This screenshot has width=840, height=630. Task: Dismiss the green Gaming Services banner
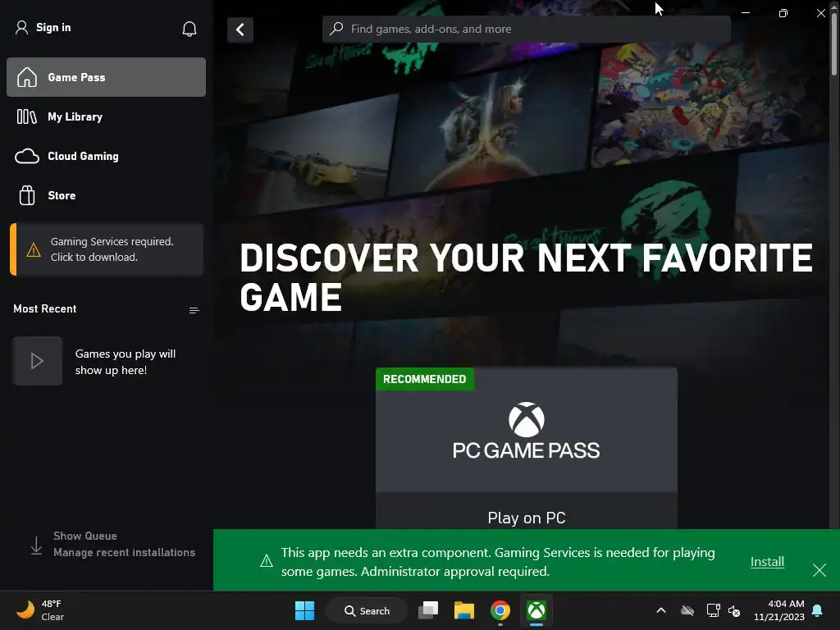[819, 570]
